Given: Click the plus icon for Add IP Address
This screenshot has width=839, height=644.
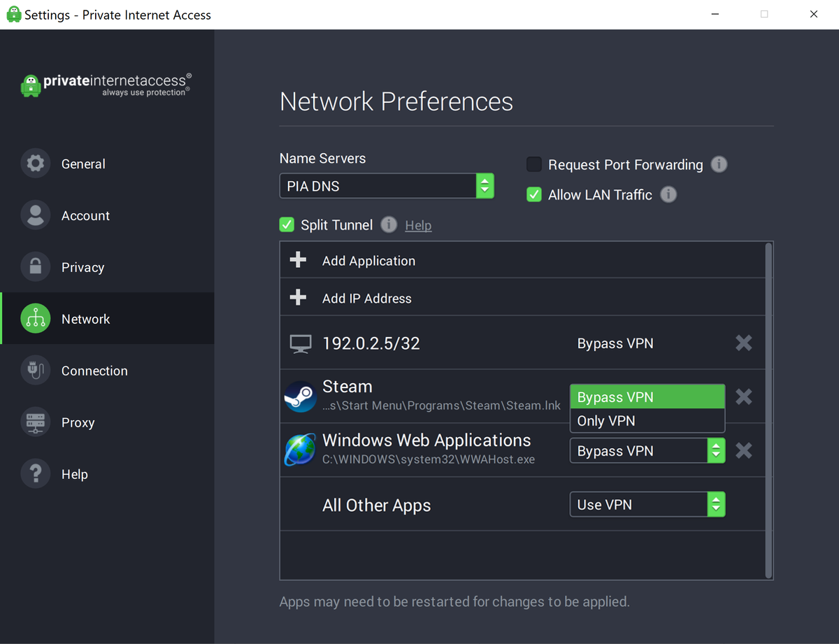Looking at the screenshot, I should click(x=298, y=298).
